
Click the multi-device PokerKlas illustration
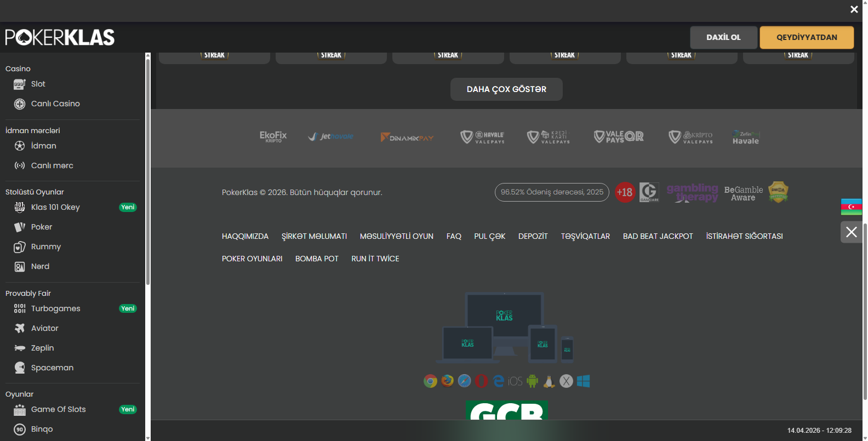505,328
